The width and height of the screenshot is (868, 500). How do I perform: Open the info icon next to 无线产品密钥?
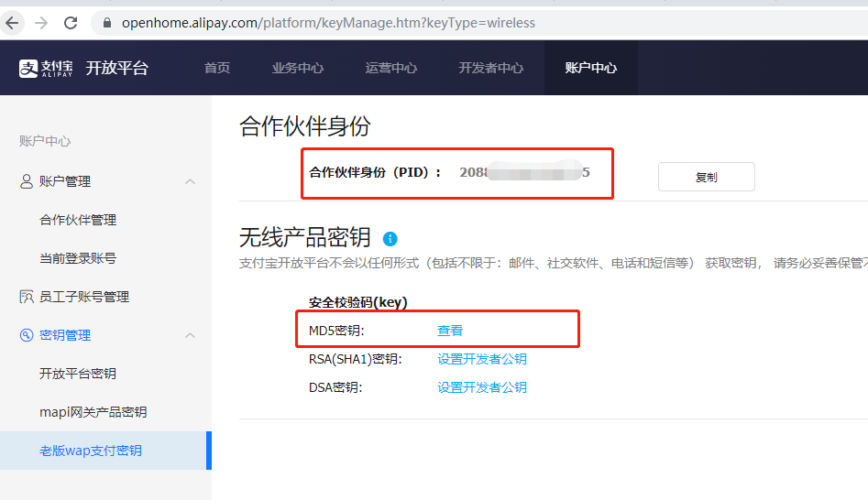pos(390,239)
